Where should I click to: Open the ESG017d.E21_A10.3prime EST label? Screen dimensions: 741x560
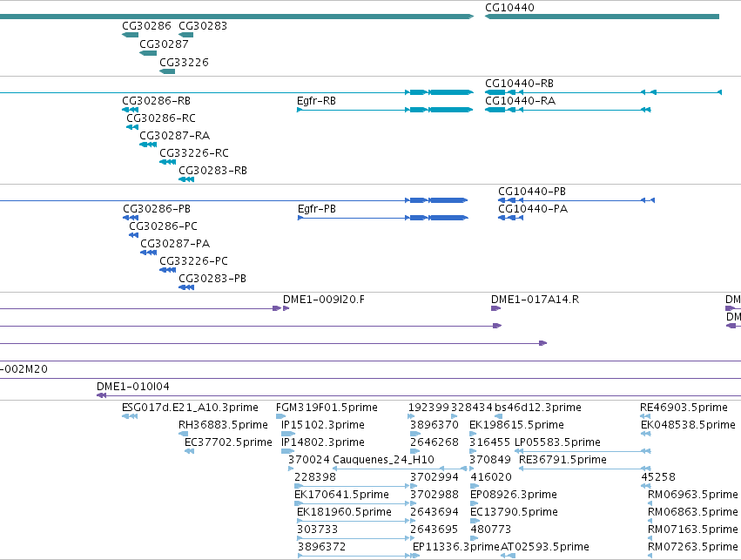tap(190, 408)
